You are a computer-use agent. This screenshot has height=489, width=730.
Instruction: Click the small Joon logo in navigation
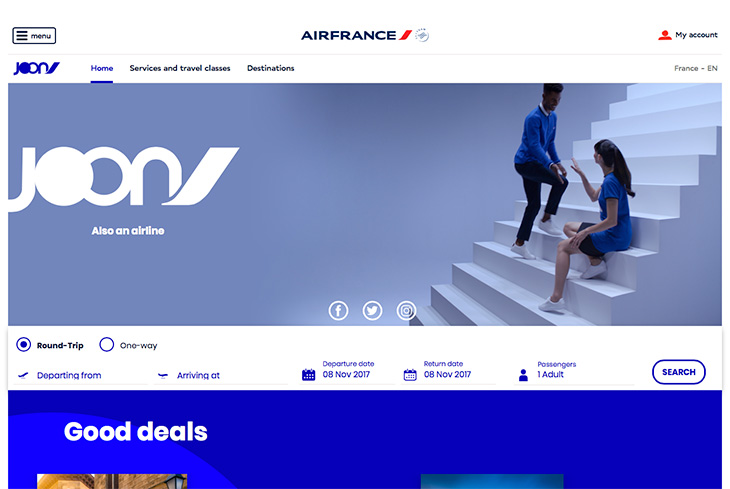point(36,68)
